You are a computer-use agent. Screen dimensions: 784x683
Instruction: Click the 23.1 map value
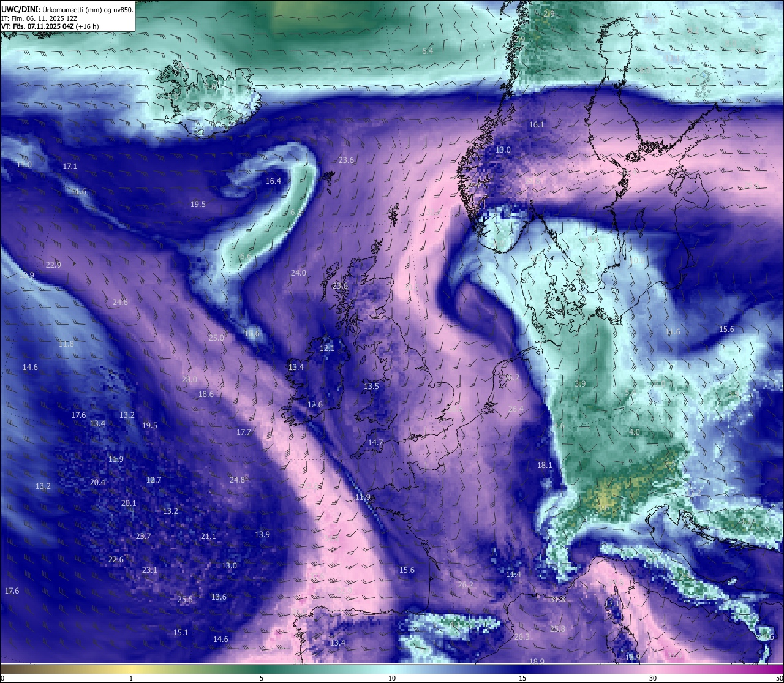149,570
